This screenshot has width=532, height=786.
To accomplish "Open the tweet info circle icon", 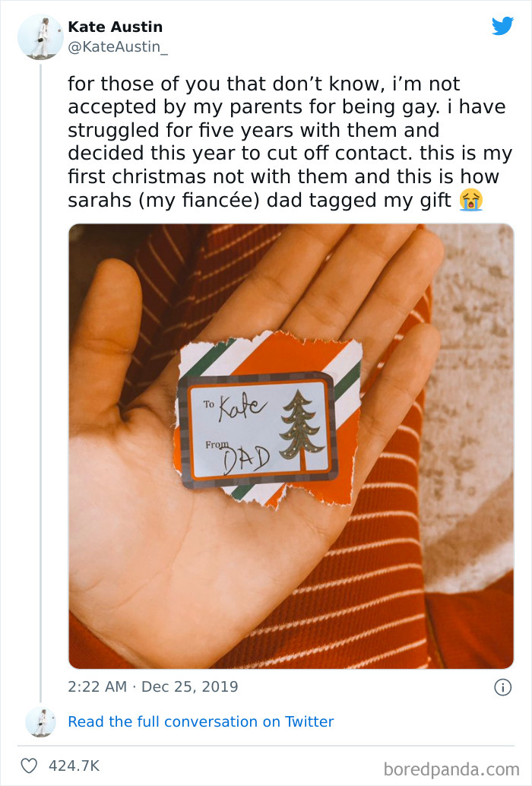I will point(503,686).
